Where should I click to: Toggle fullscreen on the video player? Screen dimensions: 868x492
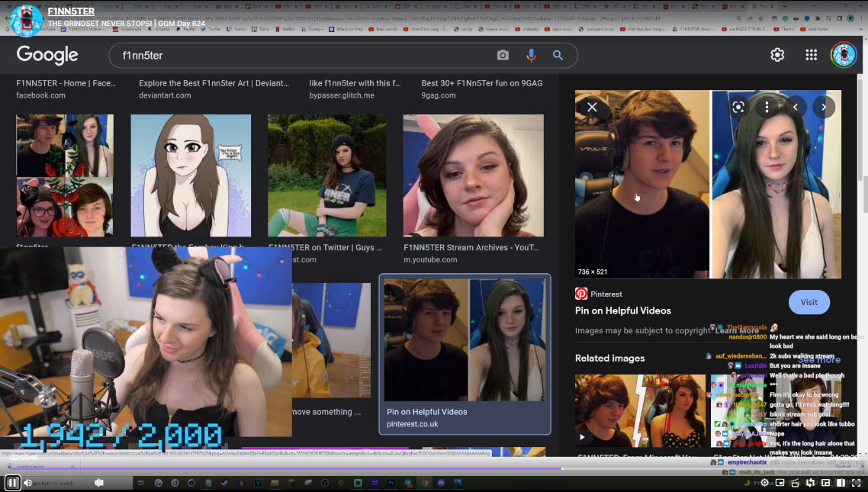pyautogui.click(x=857, y=483)
